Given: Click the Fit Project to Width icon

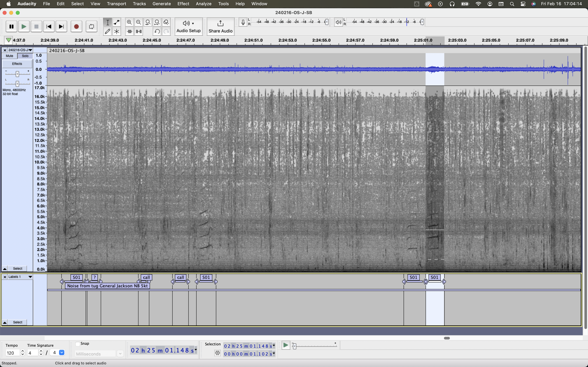Looking at the screenshot, I should click(157, 22).
